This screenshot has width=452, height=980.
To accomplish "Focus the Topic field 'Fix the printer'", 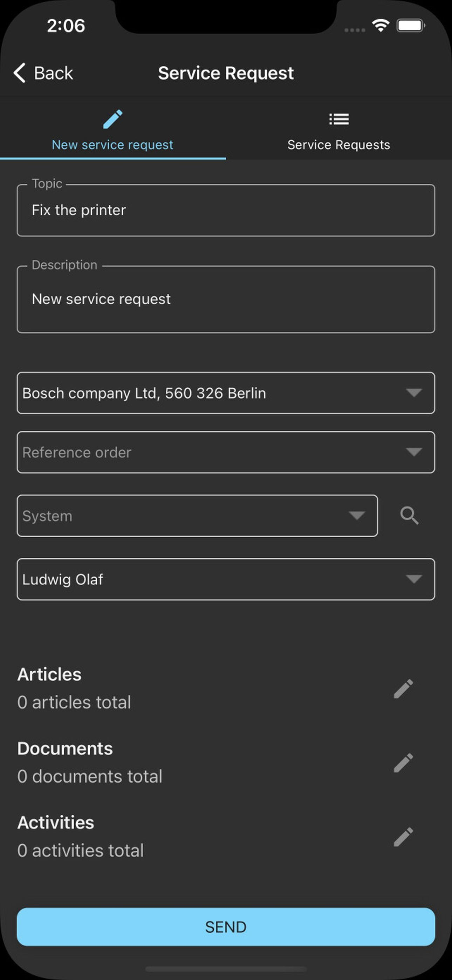I will [x=226, y=210].
